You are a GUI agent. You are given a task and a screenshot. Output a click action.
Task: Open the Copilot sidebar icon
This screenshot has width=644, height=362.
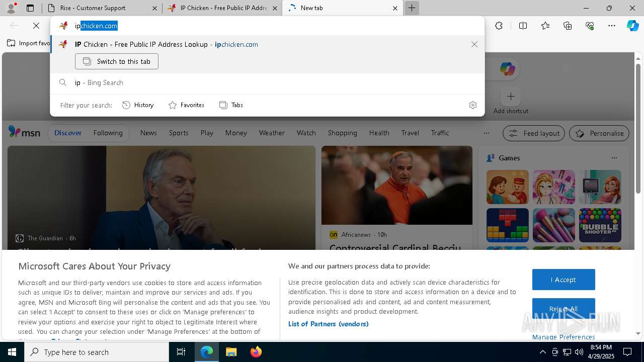[632, 26]
